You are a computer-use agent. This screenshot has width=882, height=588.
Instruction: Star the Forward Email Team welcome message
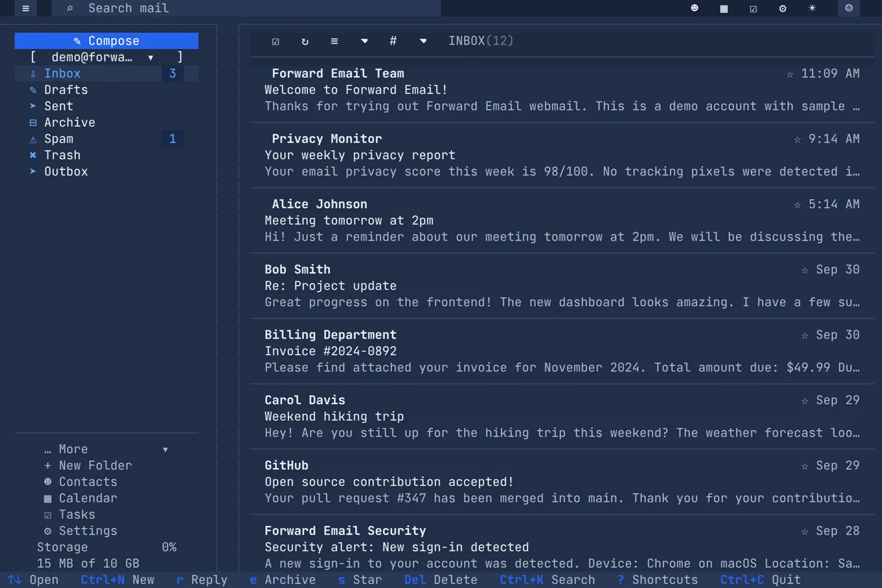point(790,74)
